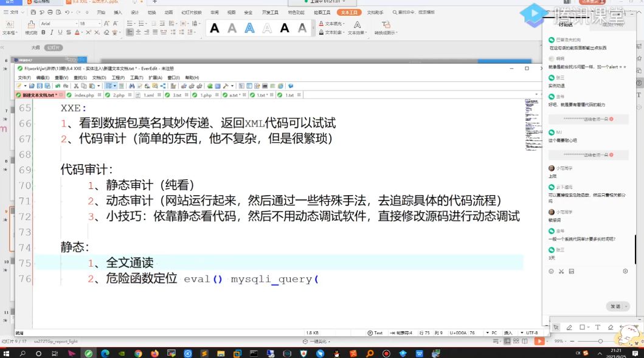
Task: Open EverEdit 帮助(H) menu
Action: 192,78
